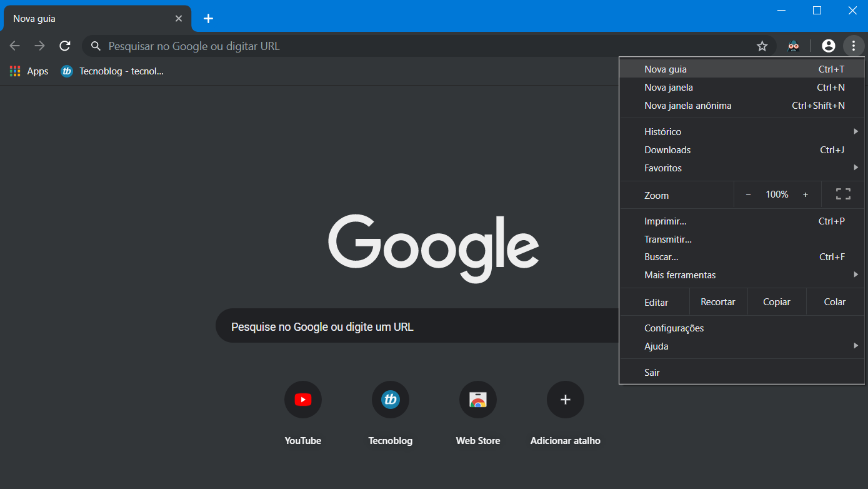This screenshot has width=868, height=489.
Task: Open the user profile avatar icon
Action: (828, 46)
